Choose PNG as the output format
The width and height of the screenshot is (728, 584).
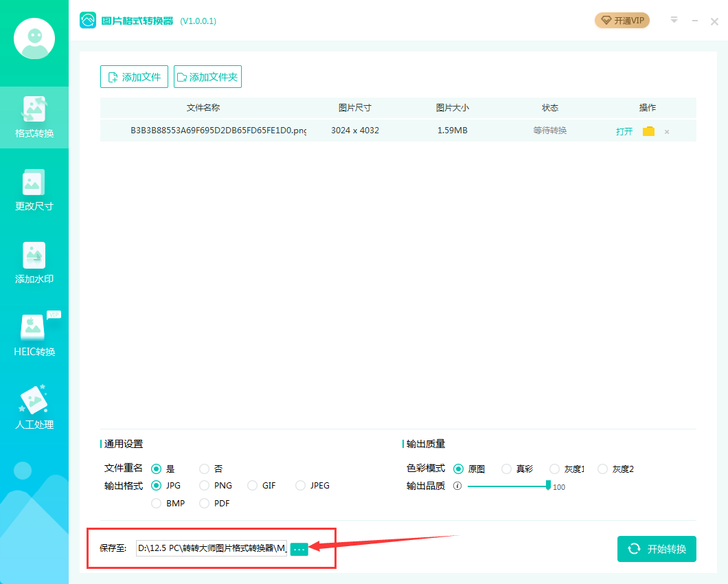pos(204,485)
